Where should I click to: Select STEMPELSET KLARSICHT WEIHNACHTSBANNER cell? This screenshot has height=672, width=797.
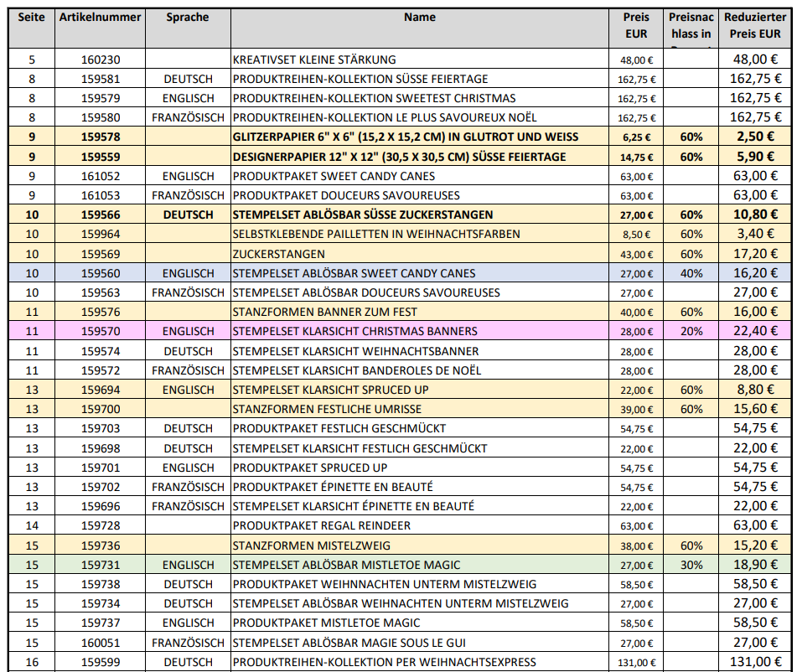(x=420, y=351)
